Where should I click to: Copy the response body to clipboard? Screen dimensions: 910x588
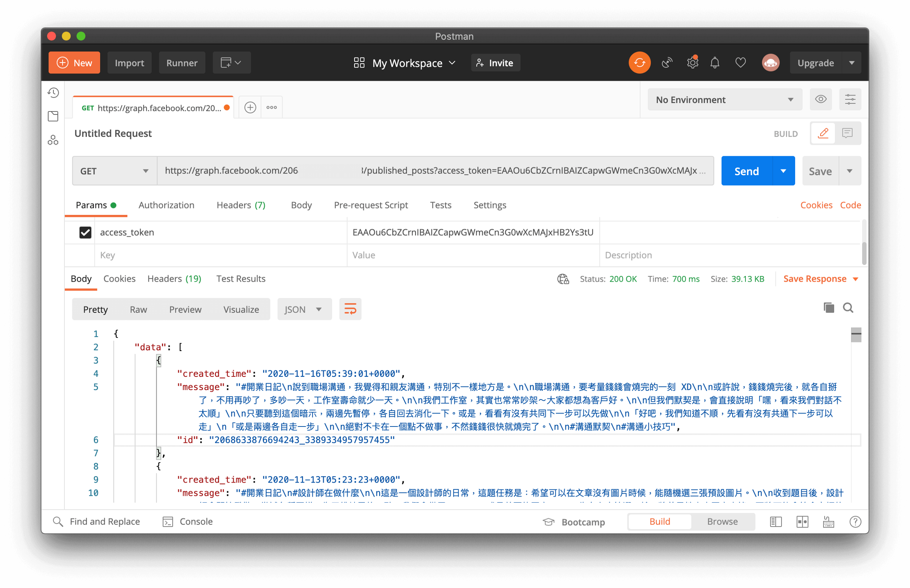click(828, 308)
